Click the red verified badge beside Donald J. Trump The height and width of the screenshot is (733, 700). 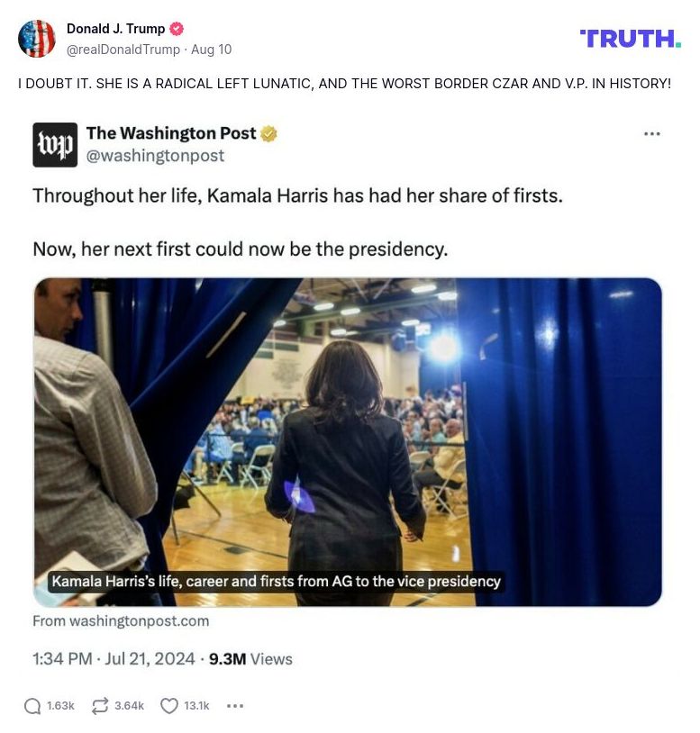tap(177, 28)
